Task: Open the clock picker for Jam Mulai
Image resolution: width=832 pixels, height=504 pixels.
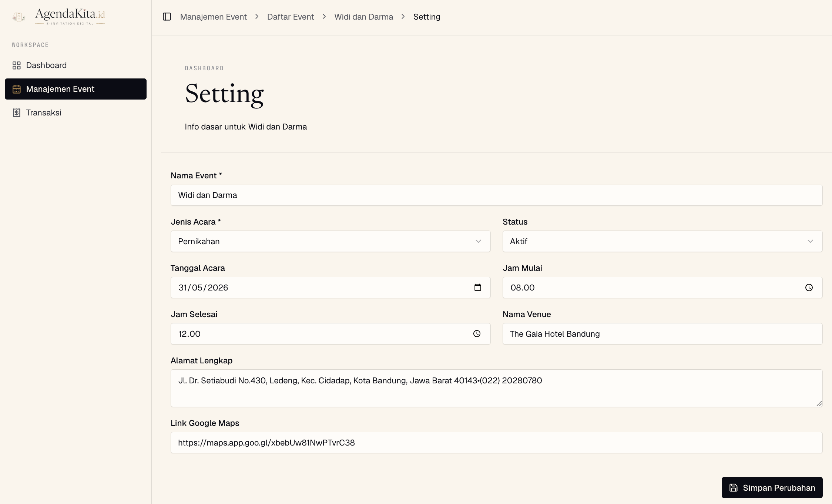Action: click(x=809, y=288)
